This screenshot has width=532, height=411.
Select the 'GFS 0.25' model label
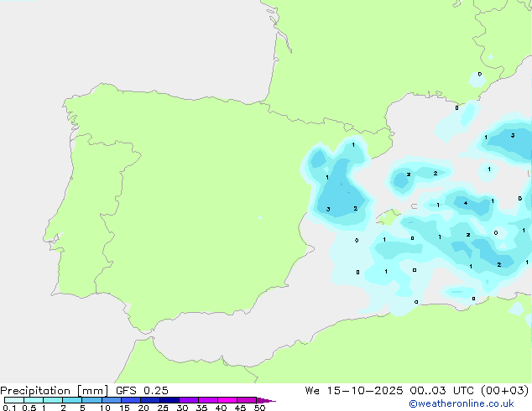(142, 391)
